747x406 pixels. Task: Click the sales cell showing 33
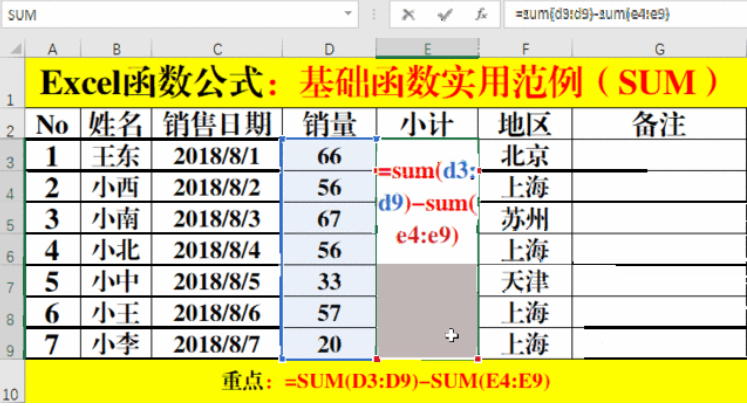329,282
